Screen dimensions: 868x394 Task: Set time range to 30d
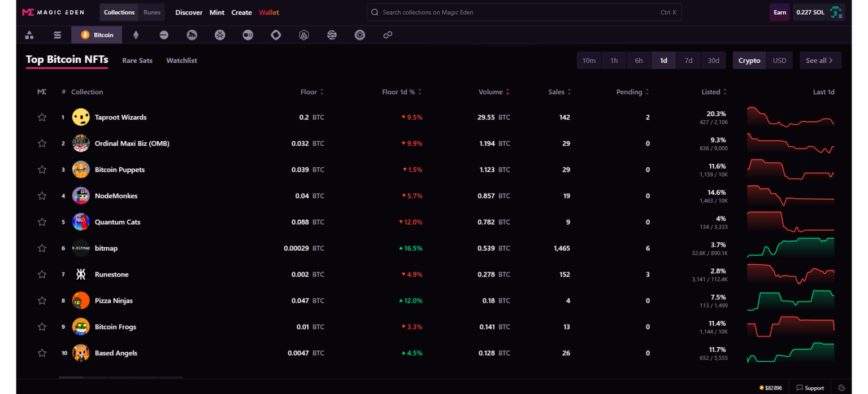[x=713, y=60]
